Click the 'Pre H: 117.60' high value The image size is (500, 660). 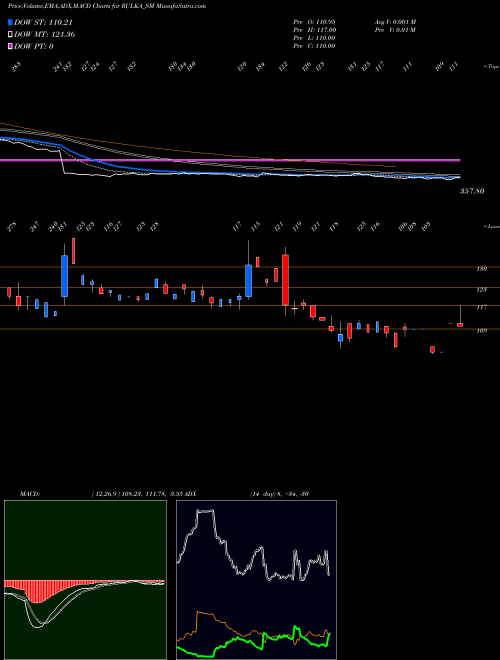(x=314, y=30)
